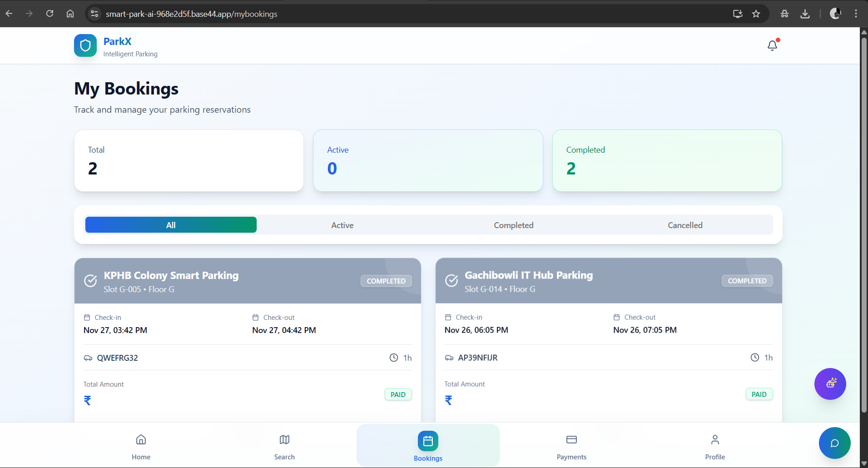Open the Total bookings summary card

[x=189, y=161]
